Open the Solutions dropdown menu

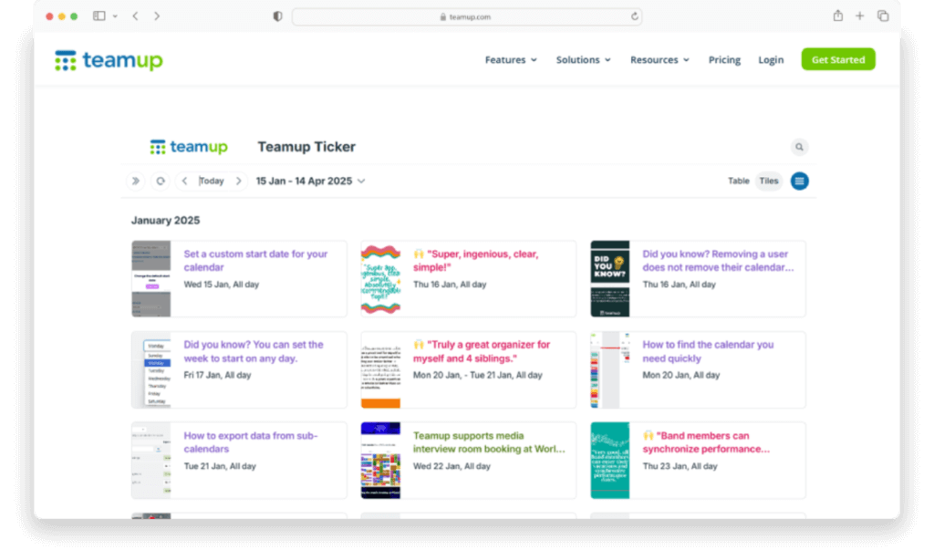583,60
